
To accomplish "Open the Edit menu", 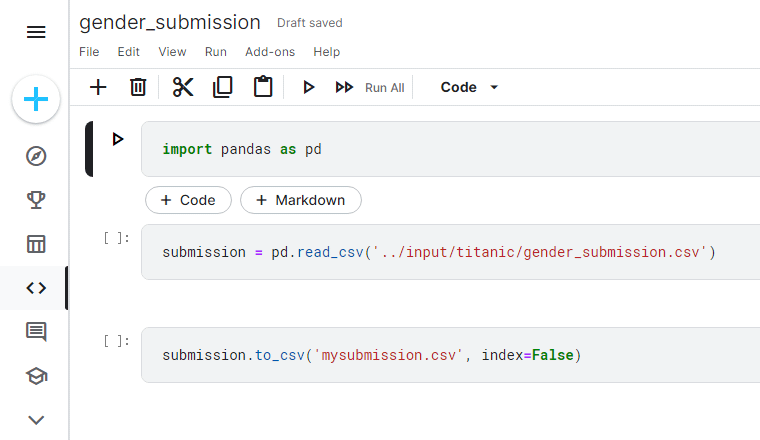I will [128, 52].
